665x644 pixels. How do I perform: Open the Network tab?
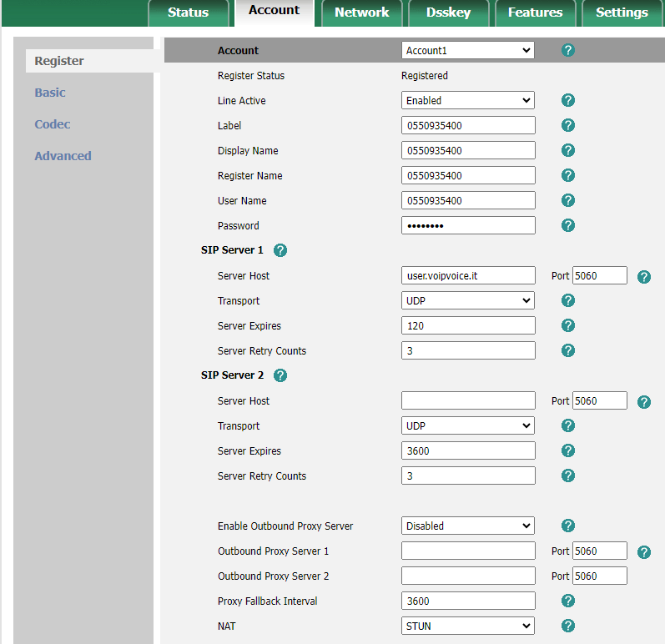click(362, 13)
